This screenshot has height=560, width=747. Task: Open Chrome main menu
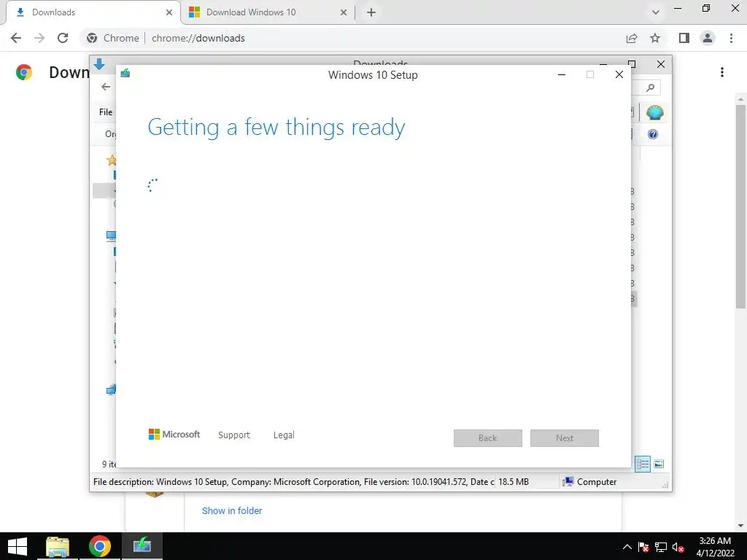[731, 38]
